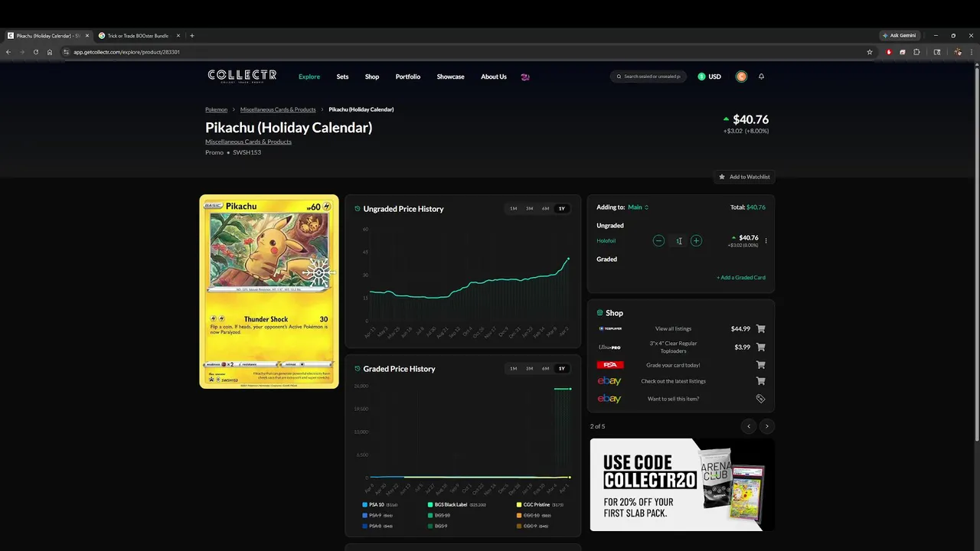Viewport: 980px width, 551px height.
Task: Bookmark this page with the star
Action: tap(870, 52)
